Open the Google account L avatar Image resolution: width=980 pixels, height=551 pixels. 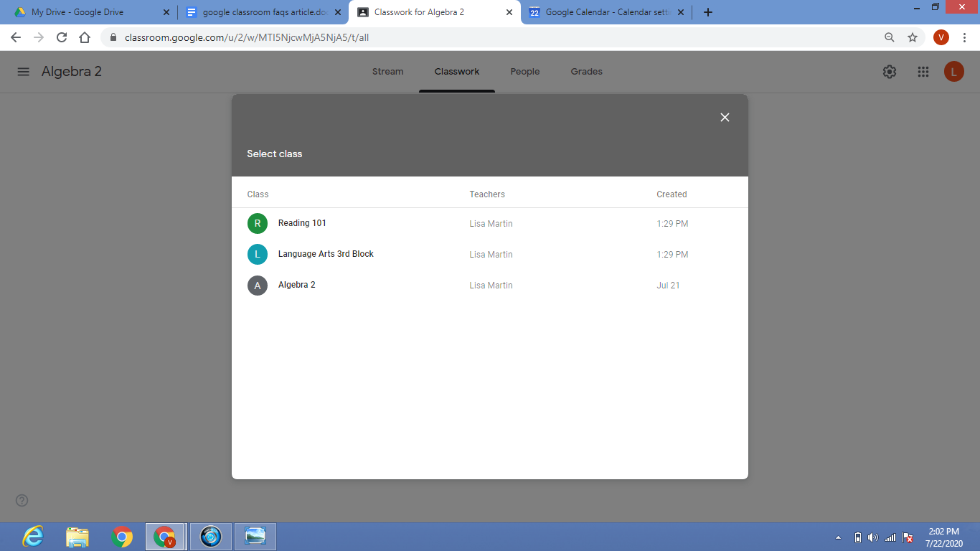(954, 72)
